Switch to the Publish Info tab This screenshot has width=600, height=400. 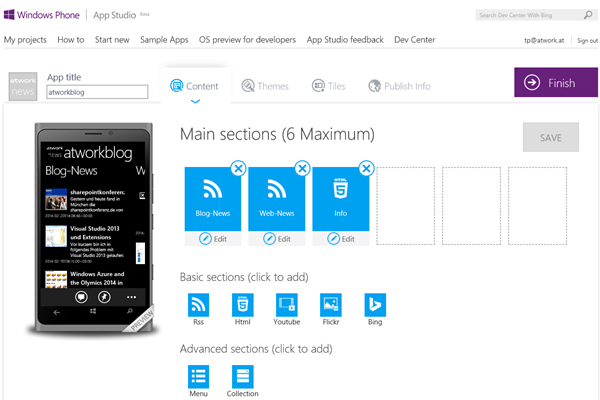click(x=399, y=86)
